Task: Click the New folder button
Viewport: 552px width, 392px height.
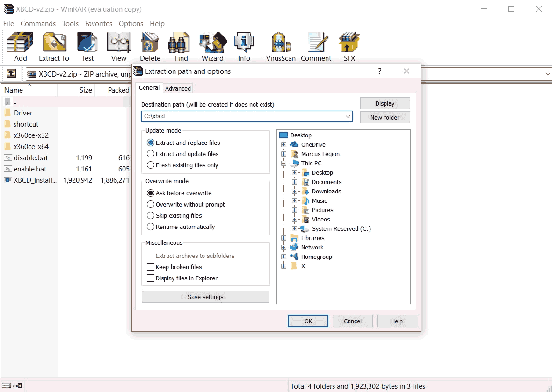Action: click(385, 117)
